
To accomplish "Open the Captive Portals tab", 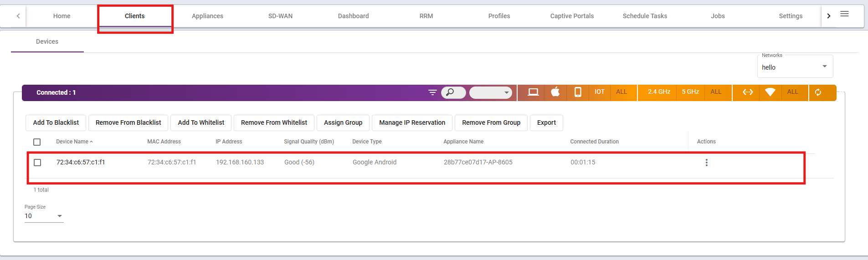I will [x=572, y=16].
